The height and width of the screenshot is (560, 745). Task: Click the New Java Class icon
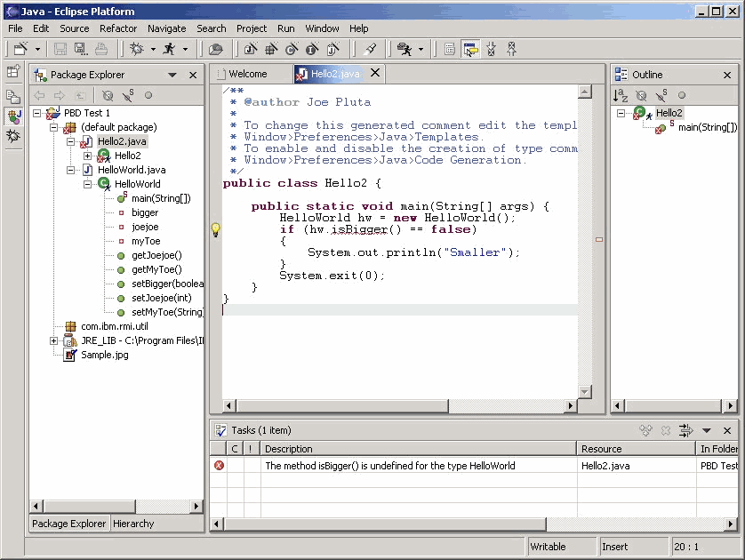[x=292, y=49]
